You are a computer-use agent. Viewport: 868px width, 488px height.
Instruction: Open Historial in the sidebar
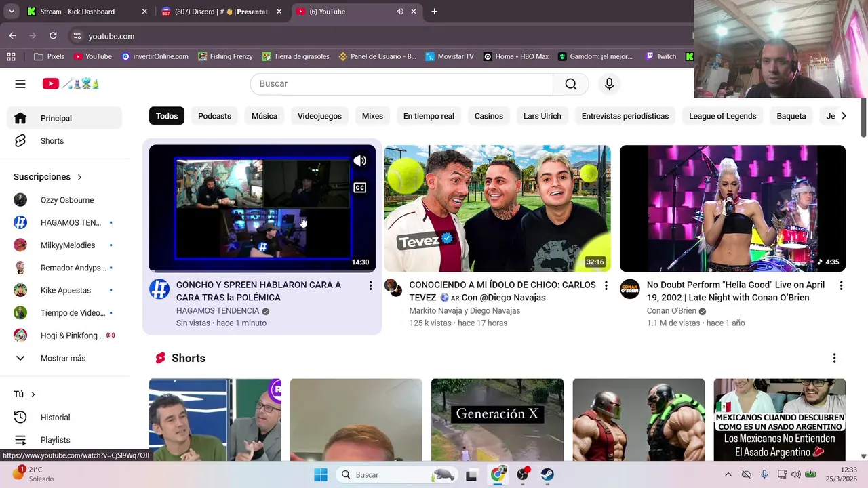pos(64,418)
